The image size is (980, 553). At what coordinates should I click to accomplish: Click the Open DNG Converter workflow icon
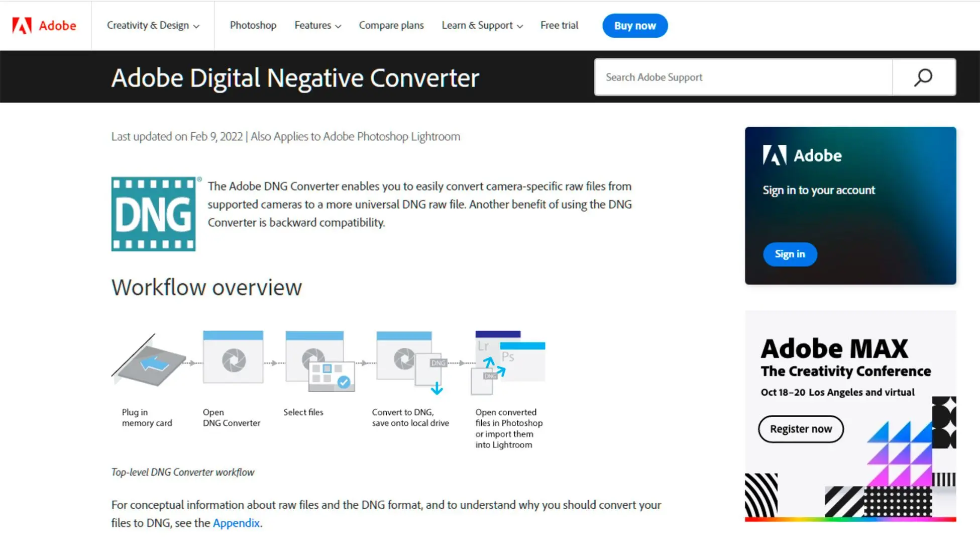coord(233,361)
